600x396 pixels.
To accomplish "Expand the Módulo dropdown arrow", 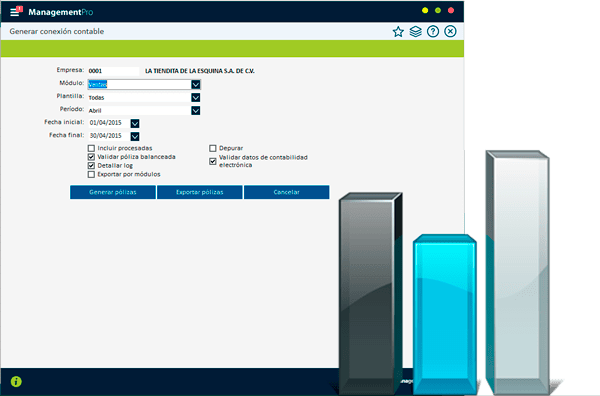I will point(196,85).
